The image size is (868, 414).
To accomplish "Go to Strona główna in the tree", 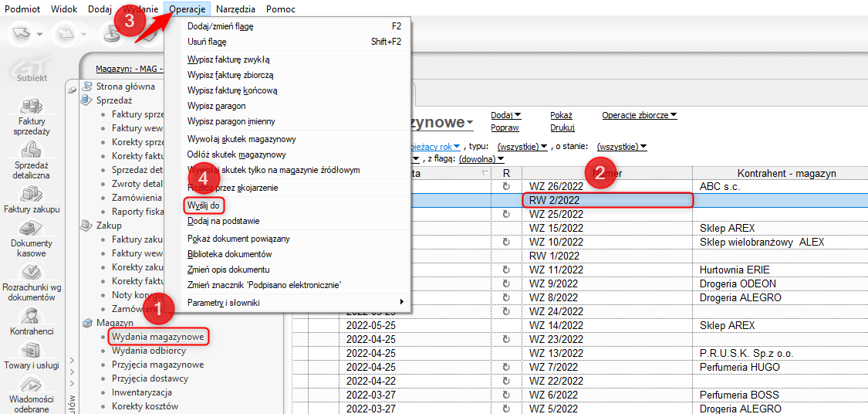I will coord(125,87).
